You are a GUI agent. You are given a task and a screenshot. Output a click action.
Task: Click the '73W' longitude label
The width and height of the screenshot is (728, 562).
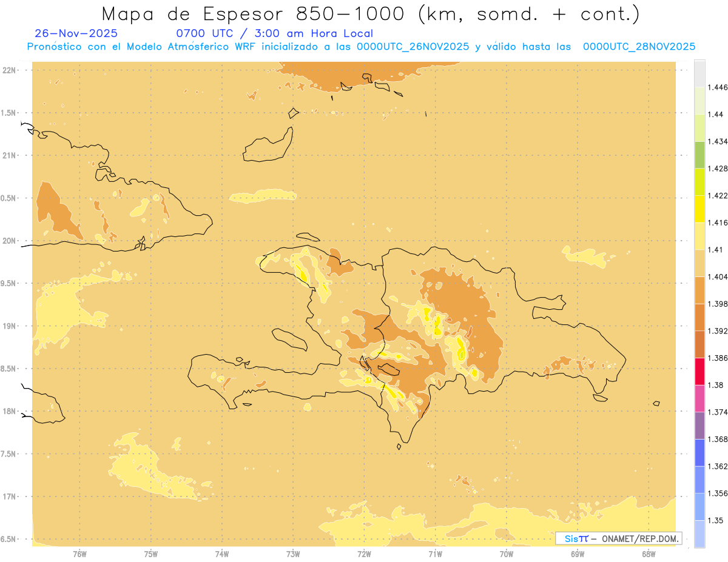[x=293, y=554]
